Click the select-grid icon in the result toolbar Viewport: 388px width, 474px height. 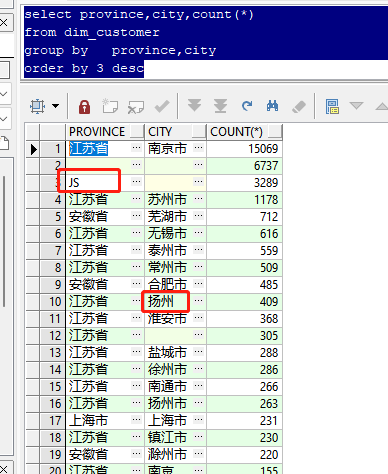coord(37,106)
